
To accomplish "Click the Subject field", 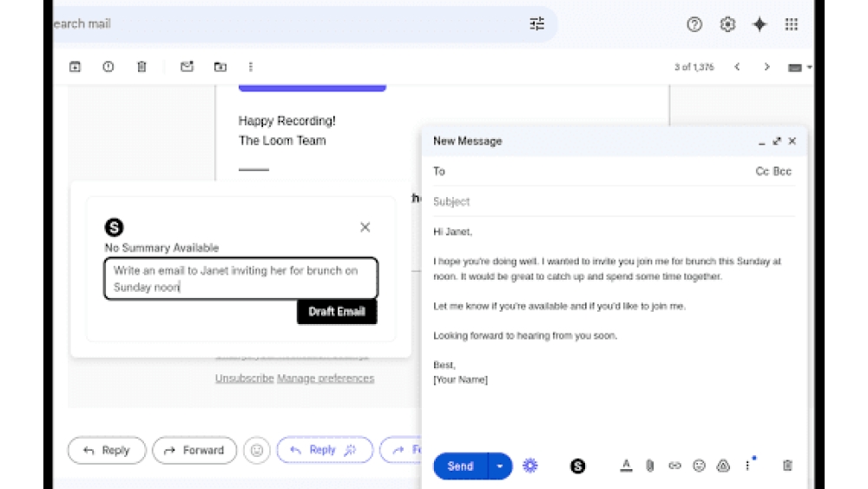I will pyautogui.click(x=614, y=202).
